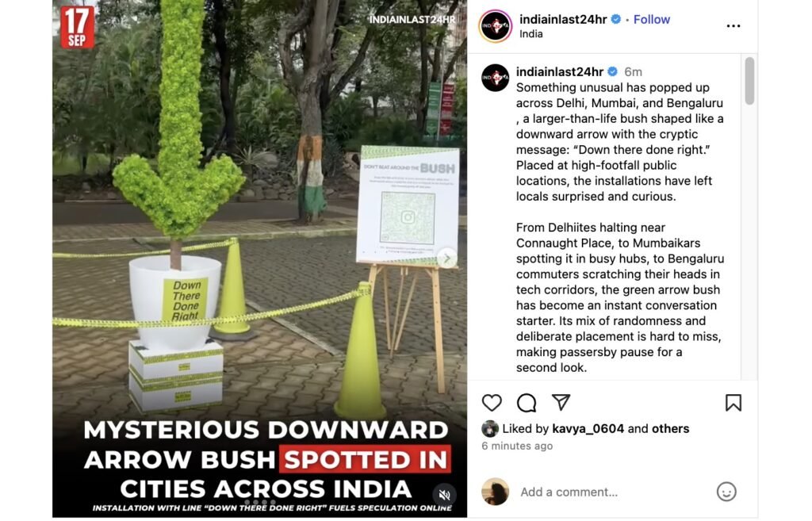Open indiainlast24hr username in post header
The image size is (812, 521).
pos(563,19)
